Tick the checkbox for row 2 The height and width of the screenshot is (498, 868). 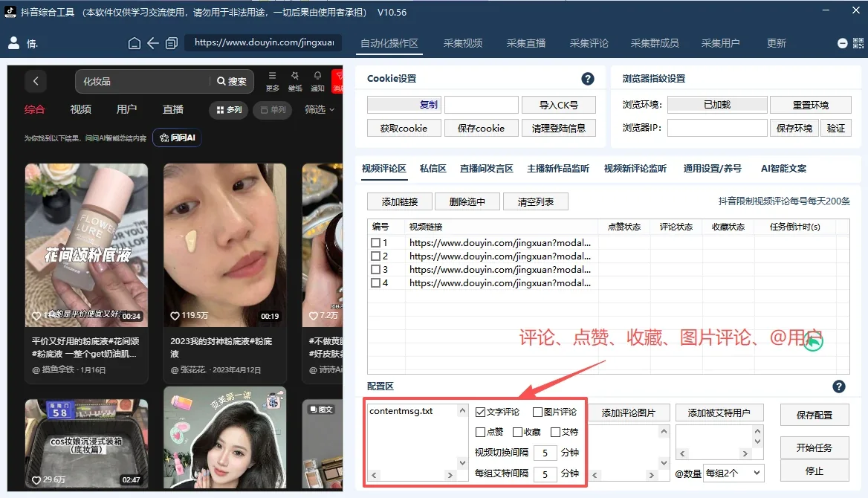click(x=375, y=256)
